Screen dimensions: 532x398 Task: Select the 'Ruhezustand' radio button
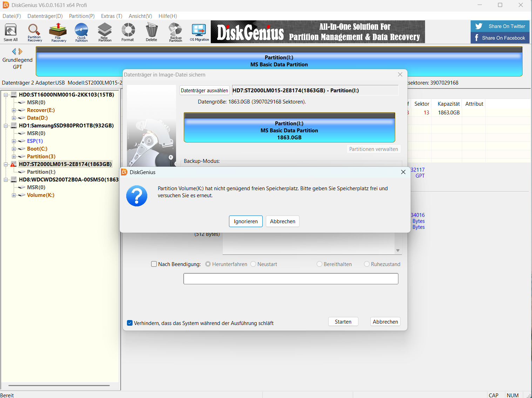point(367,264)
